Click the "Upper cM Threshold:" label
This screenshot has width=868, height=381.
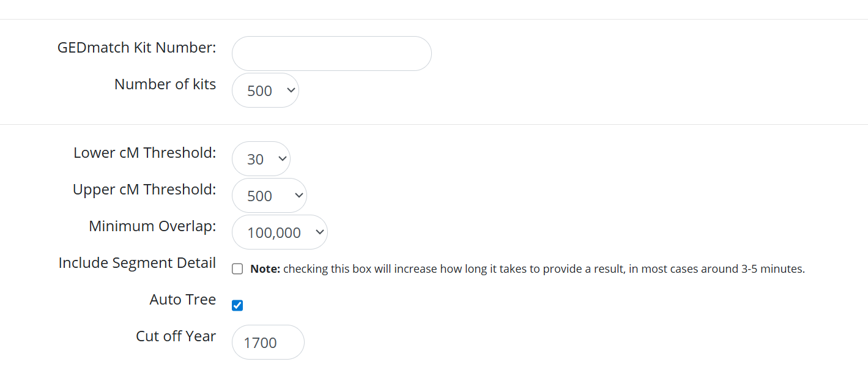pos(144,190)
